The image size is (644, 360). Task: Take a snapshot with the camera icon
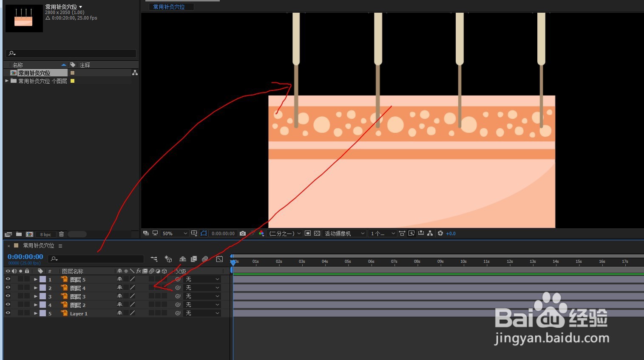tap(243, 233)
